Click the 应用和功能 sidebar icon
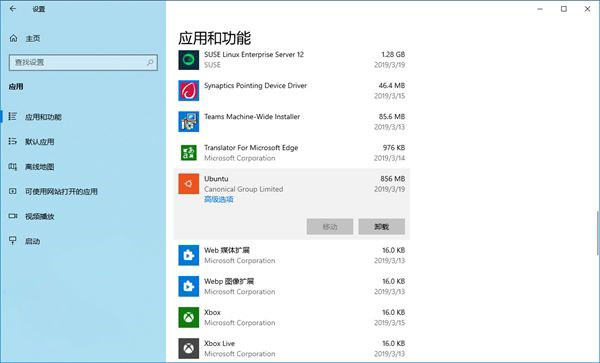Viewport: 600px width, 363px height. point(13,116)
